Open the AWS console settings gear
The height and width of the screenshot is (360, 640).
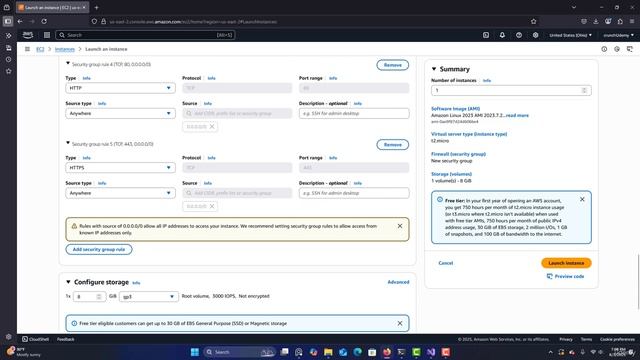pyautogui.click(x=536, y=35)
